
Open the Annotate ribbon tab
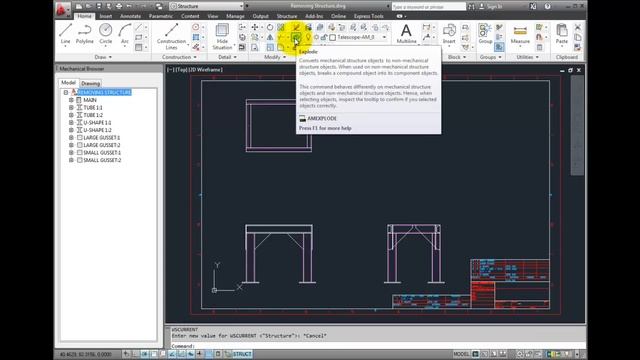(130, 16)
